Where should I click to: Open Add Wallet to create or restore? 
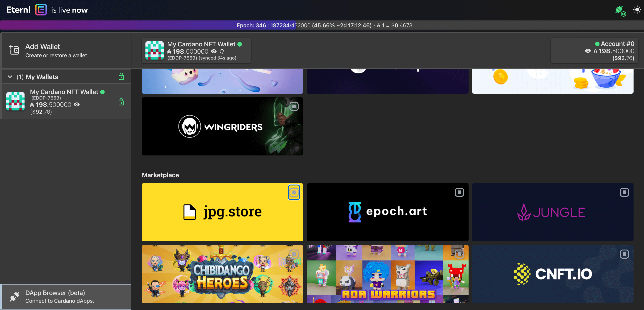coord(66,50)
